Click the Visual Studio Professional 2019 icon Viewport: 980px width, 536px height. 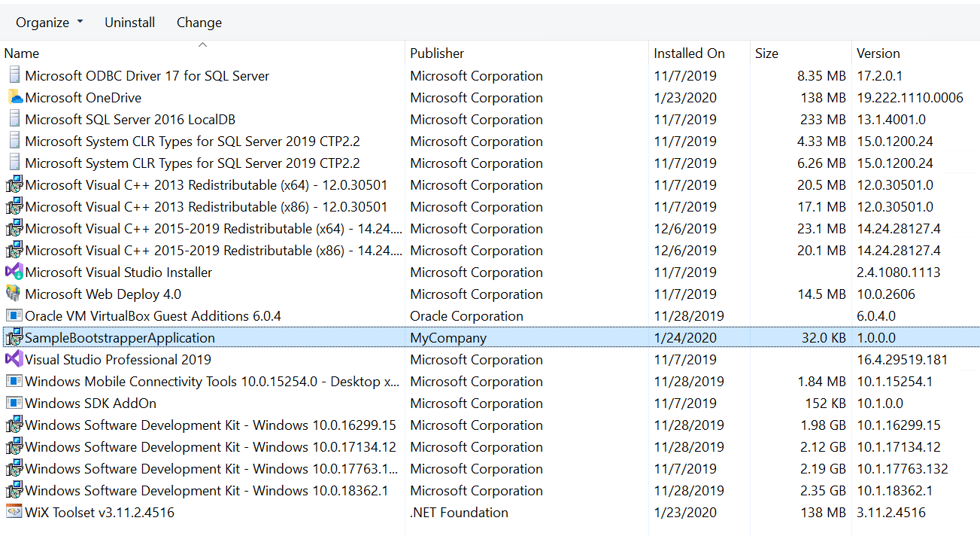click(14, 360)
